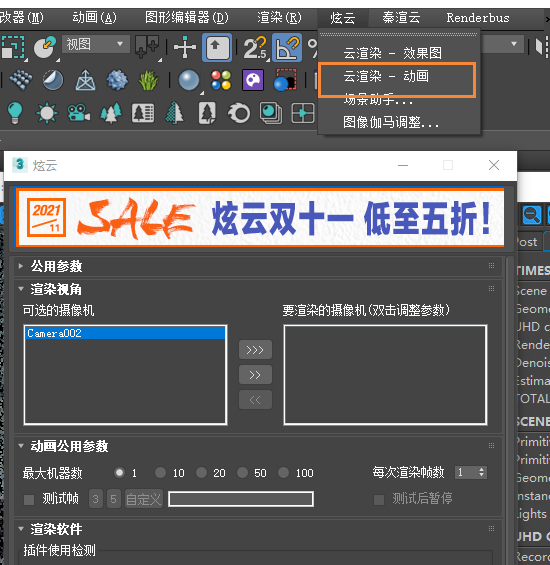Choose 图像伽马调整... menu entry
This screenshot has height=565, width=550.
[391, 122]
